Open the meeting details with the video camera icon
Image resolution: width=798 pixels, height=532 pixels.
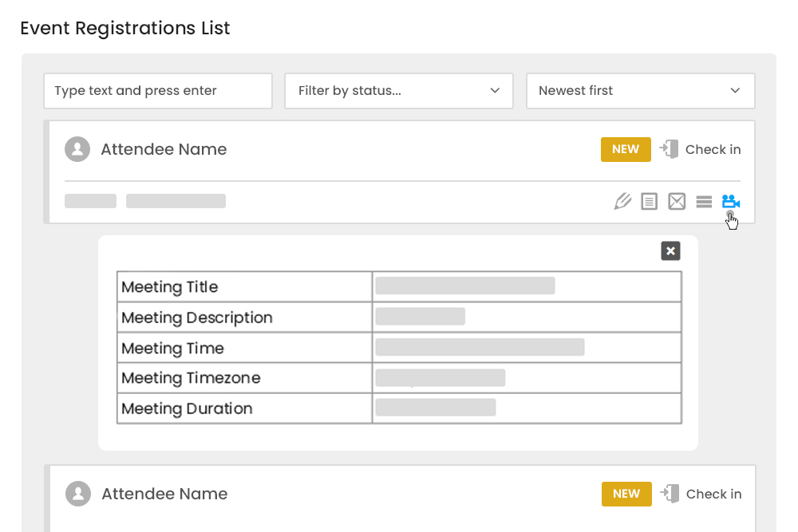pos(731,201)
